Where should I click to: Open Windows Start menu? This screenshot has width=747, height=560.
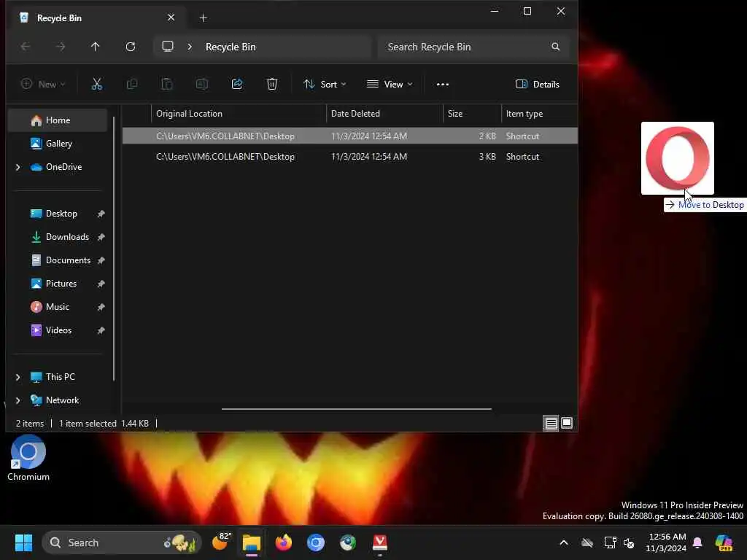coord(23,542)
